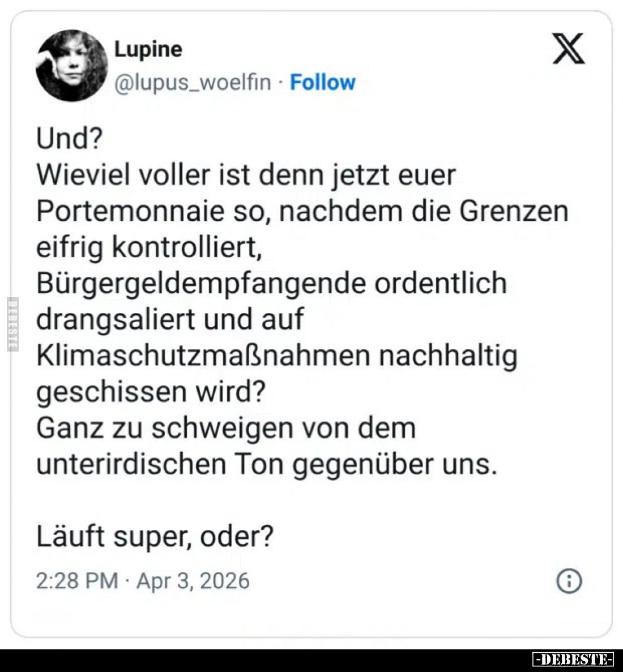Select the word Klimaschutzmaßnahmen in the text

tap(190, 355)
